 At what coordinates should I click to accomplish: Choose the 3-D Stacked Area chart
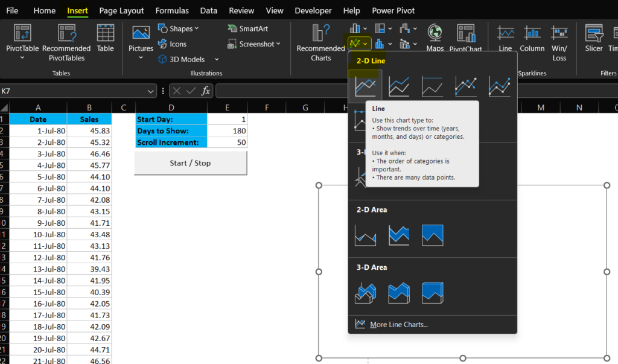pyautogui.click(x=399, y=293)
